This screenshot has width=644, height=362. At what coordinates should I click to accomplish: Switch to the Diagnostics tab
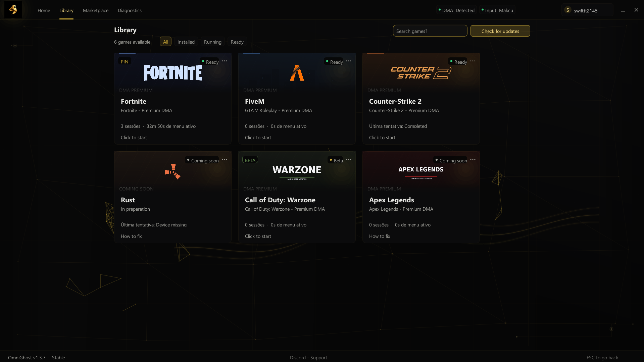[130, 10]
